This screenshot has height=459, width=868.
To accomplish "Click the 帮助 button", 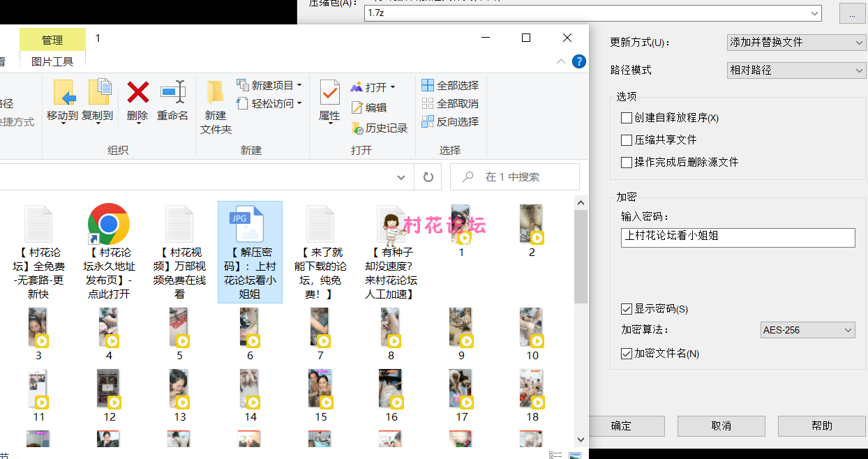I will [x=822, y=426].
